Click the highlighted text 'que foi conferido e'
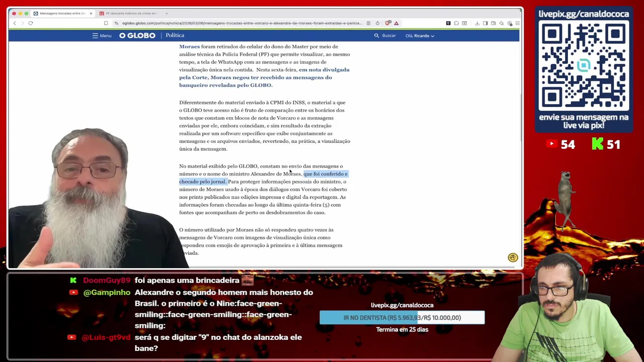 tap(326, 174)
